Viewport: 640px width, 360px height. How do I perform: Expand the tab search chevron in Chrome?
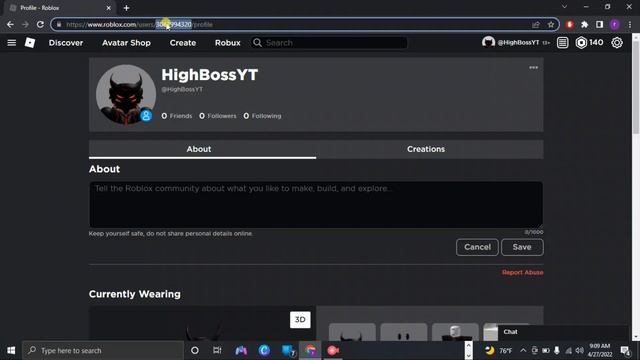564,7
